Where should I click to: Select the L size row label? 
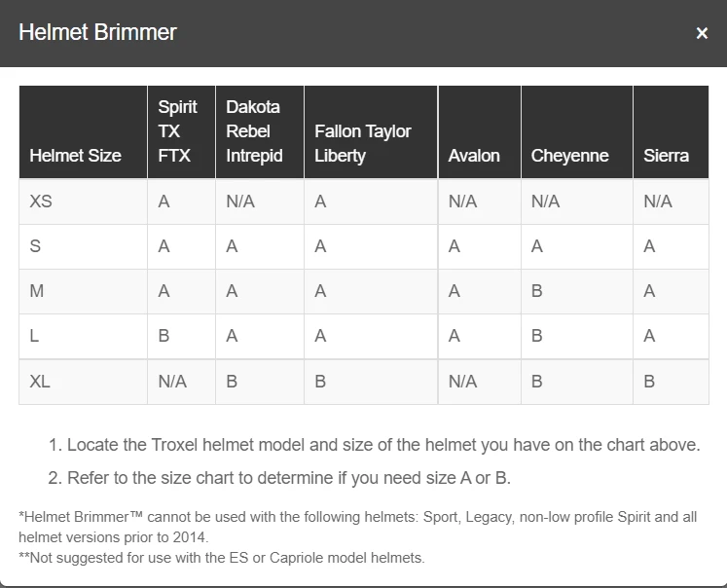pyautogui.click(x=34, y=336)
